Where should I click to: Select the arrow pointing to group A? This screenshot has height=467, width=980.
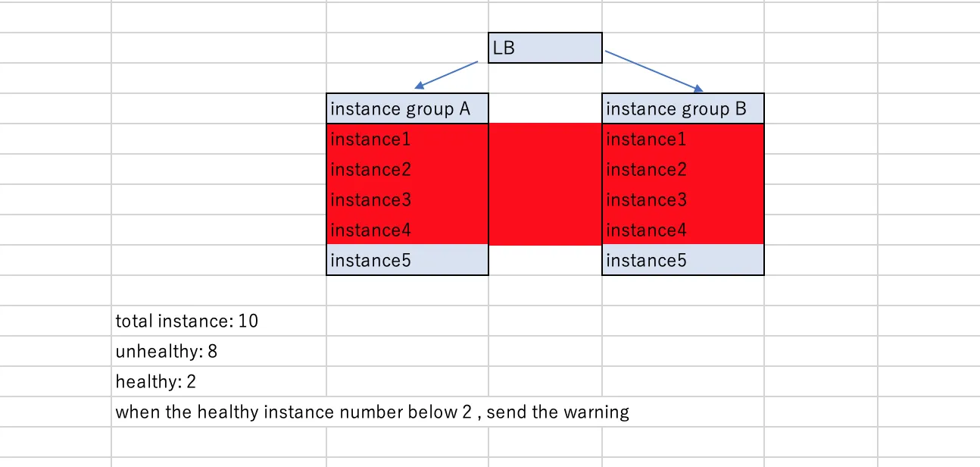click(447, 75)
